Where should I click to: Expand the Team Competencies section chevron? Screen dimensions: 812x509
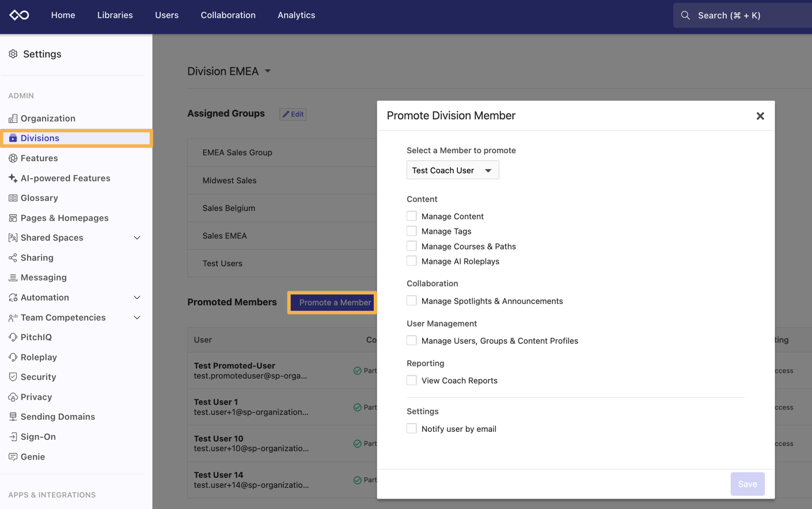pyautogui.click(x=137, y=318)
